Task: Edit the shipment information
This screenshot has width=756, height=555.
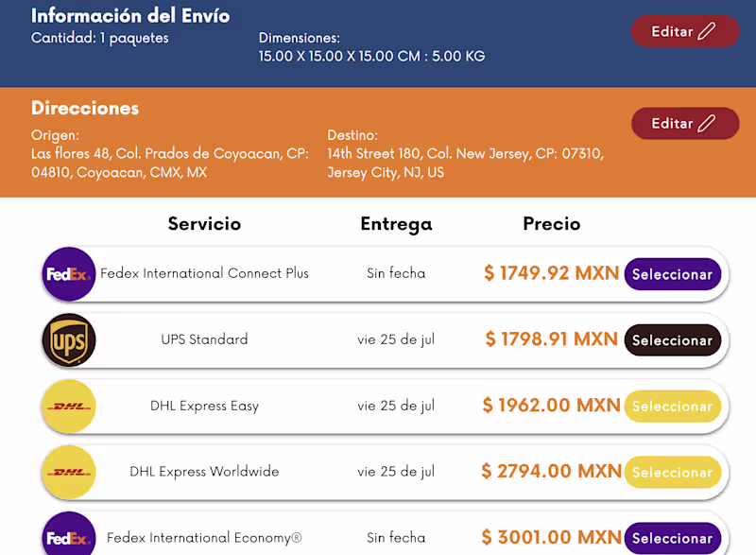Action: click(684, 31)
